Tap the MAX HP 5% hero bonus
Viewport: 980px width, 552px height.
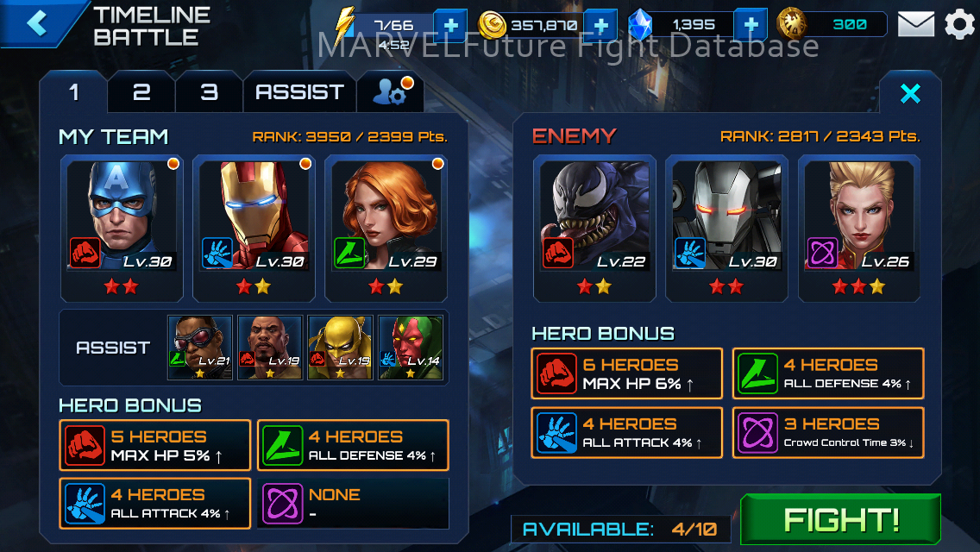click(x=155, y=445)
